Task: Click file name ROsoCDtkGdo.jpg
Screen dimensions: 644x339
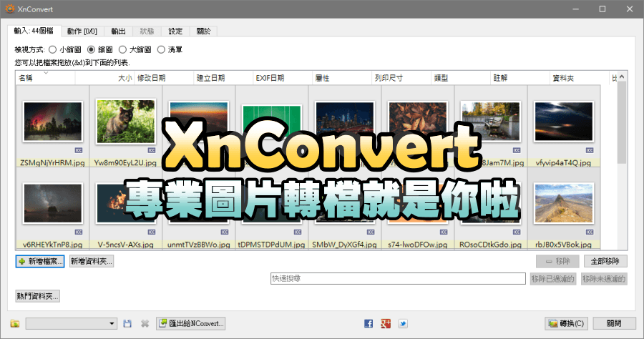Action: (x=490, y=245)
